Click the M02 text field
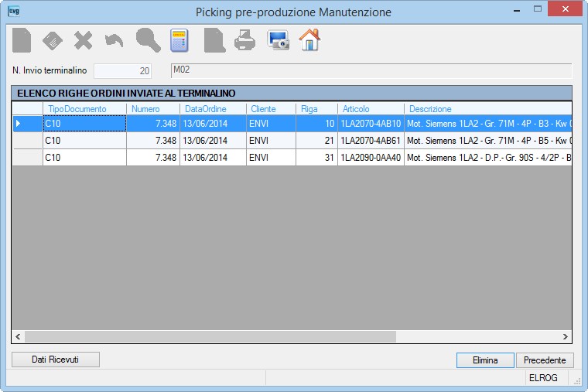The width and height of the screenshot is (588, 392). coord(371,70)
